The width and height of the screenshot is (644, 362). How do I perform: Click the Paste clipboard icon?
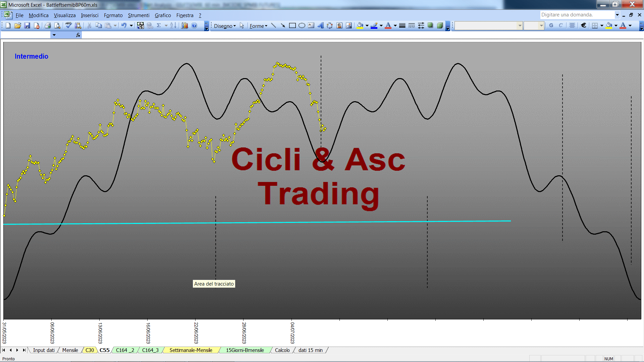[108, 25]
